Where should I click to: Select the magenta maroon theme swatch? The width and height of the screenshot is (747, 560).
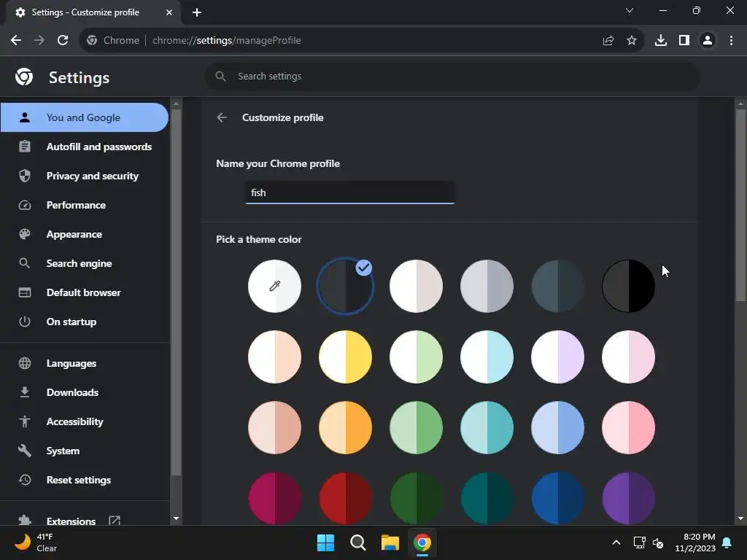(x=274, y=499)
